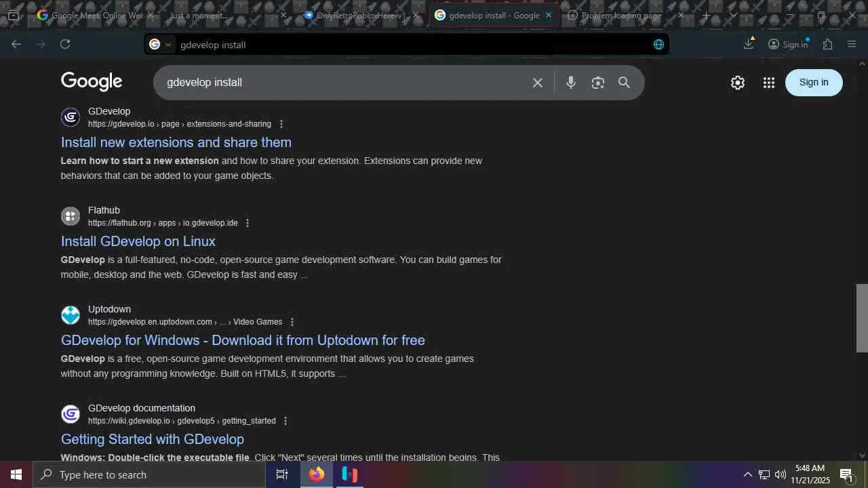The image size is (868, 488).
Task: Open Firefox downloads panel
Action: [x=749, y=44]
